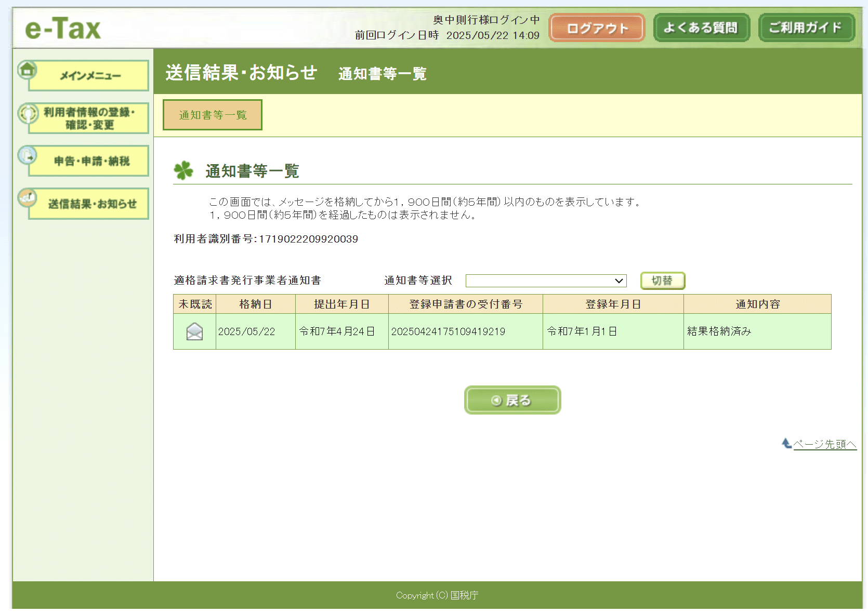The height and width of the screenshot is (613, 868).
Task: Click the mailbox icon beside 送信結果・お知らせ
Action: coord(27,198)
